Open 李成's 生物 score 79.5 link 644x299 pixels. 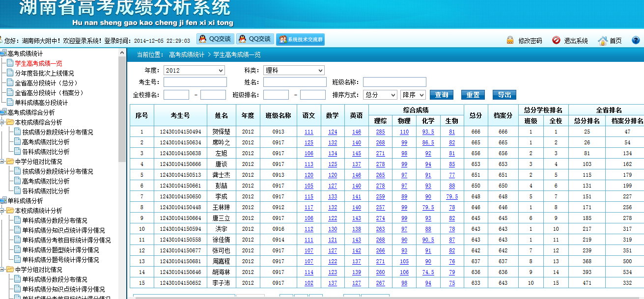click(452, 197)
